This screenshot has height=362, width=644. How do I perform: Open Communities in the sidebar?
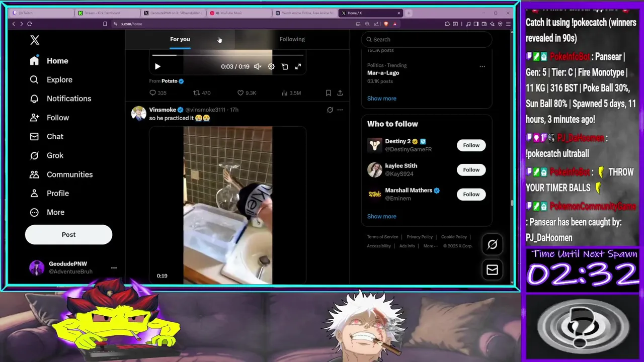(61, 174)
